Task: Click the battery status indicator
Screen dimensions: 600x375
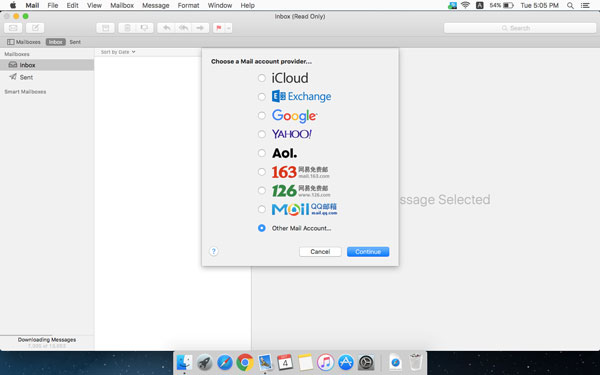Action: click(502, 5)
